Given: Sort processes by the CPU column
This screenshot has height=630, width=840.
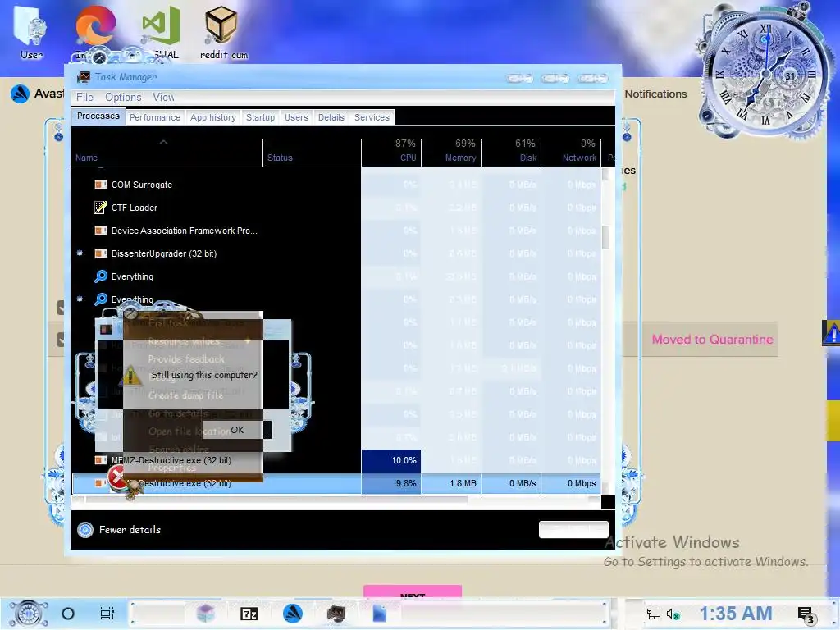Looking at the screenshot, I should point(391,151).
